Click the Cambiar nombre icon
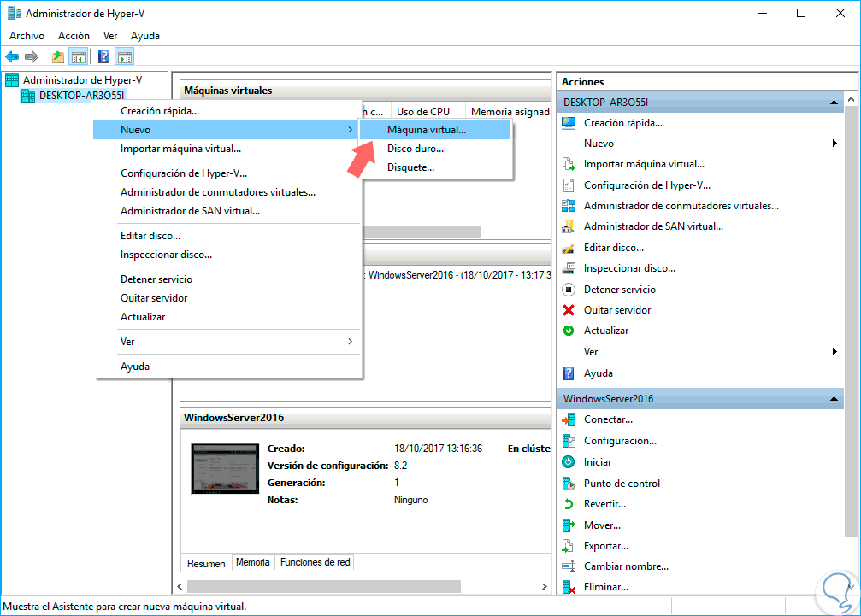Screen dimensions: 861x616 (569, 566)
